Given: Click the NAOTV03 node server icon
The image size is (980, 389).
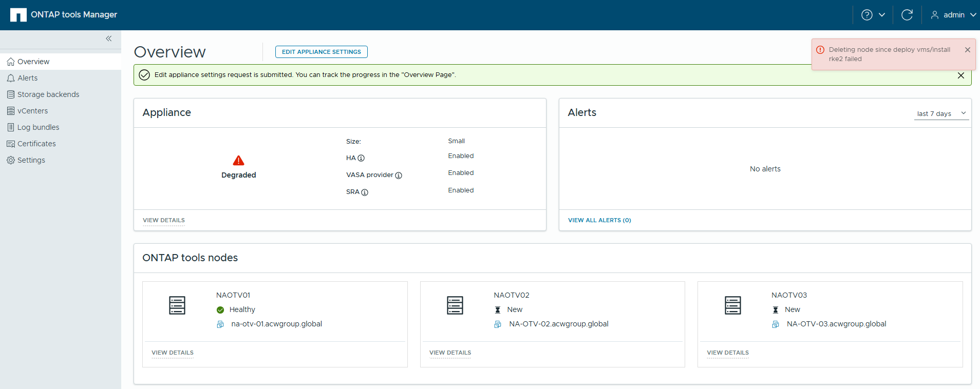Looking at the screenshot, I should point(732,305).
